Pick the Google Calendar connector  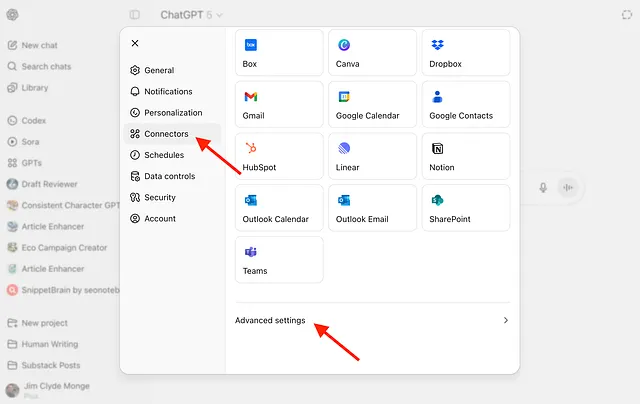372,104
